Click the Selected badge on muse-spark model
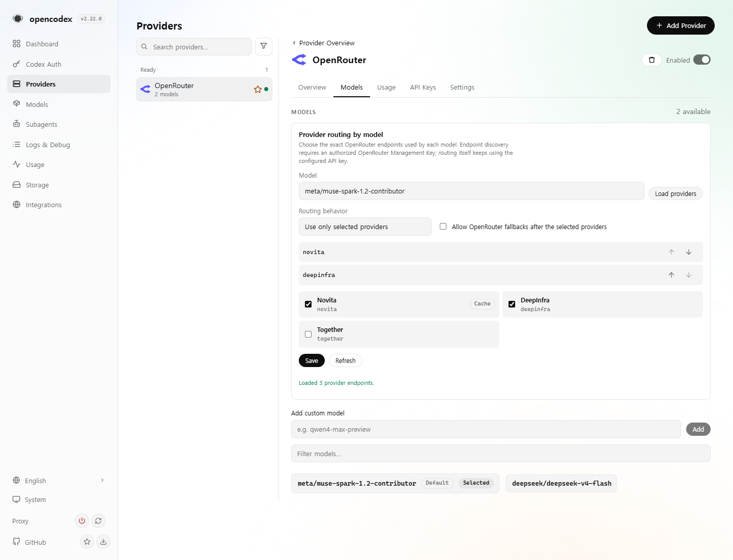 pos(476,483)
